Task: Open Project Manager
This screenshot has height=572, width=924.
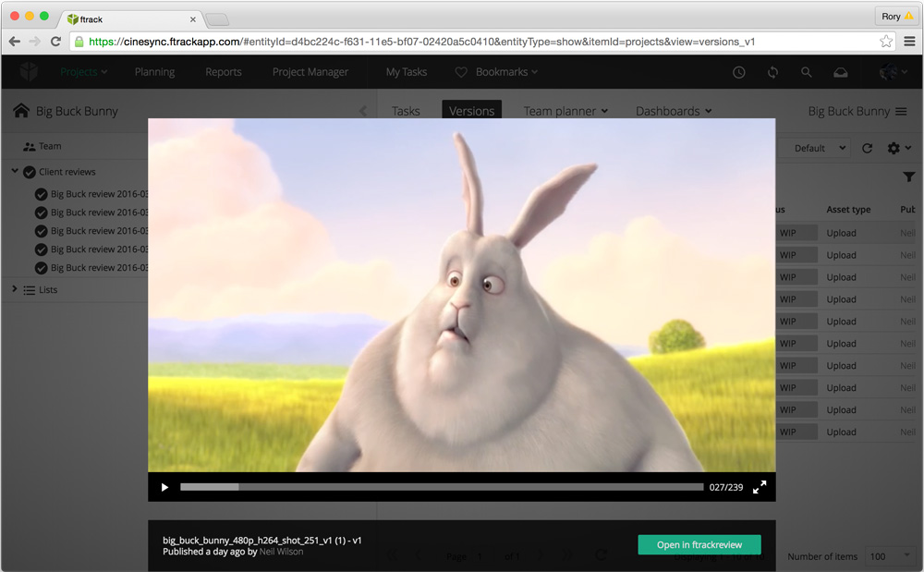Action: (310, 72)
